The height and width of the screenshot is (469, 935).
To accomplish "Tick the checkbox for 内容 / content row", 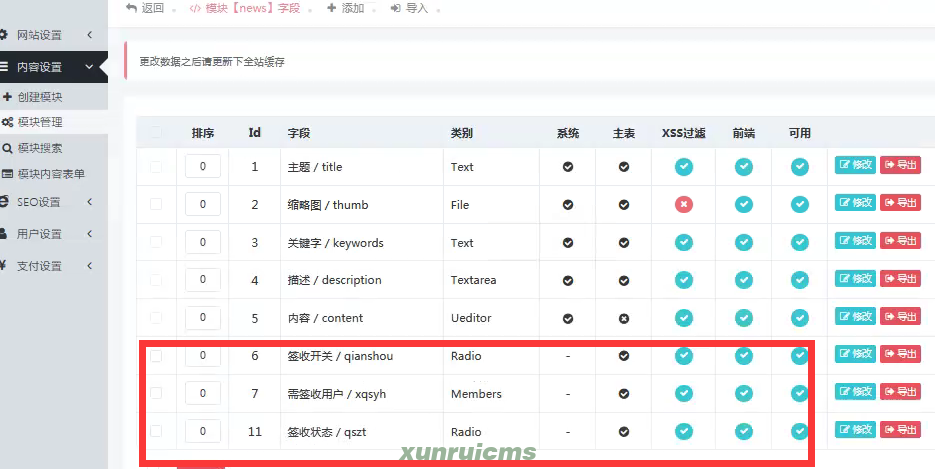I will (156, 318).
